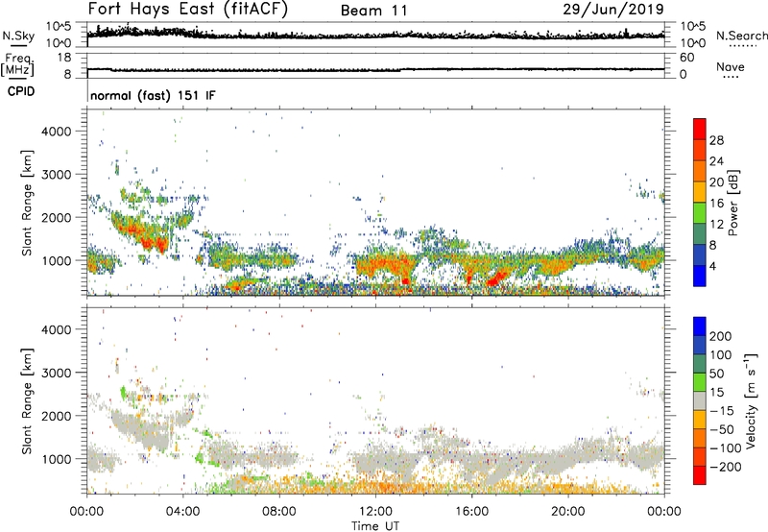Click the 'Nave' legend label
Image resolution: width=768 pixels, height=532 pixels.
point(731,66)
